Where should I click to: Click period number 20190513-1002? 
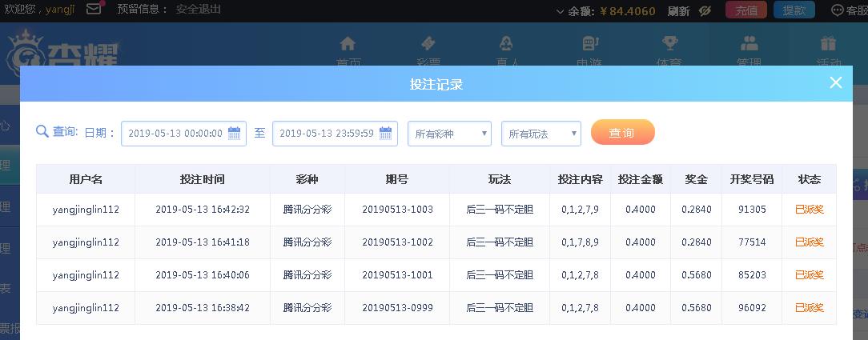click(397, 242)
